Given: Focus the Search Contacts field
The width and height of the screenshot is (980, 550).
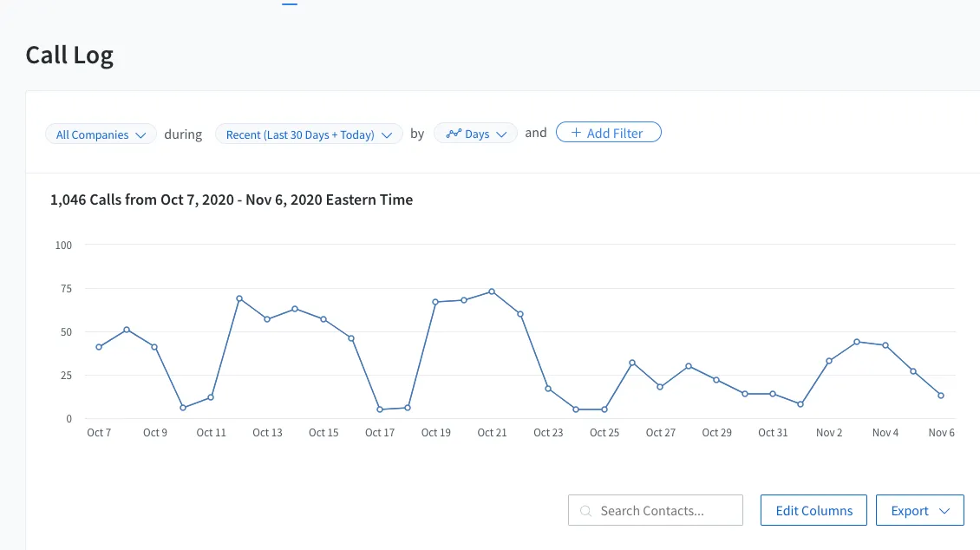Looking at the screenshot, I should point(663,511).
